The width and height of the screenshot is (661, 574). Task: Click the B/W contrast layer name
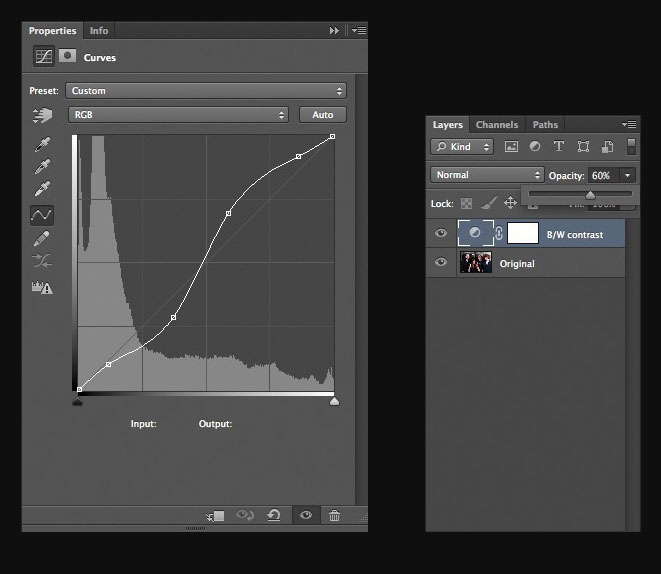(x=575, y=235)
